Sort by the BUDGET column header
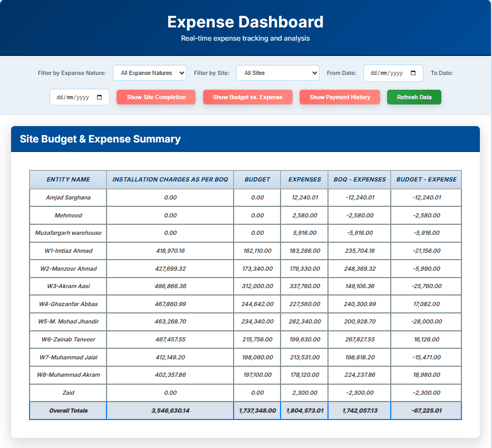Viewport: 492px width, 448px height. 257,179
